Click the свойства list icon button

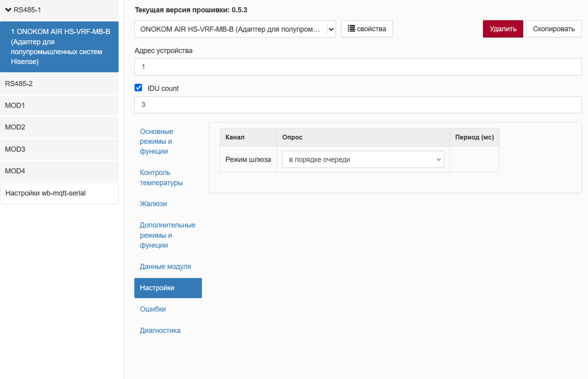tap(367, 29)
